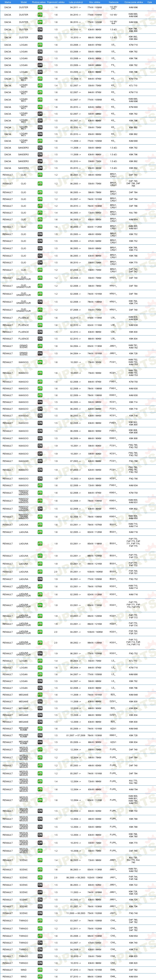Click petrol icon in Dacia Logan MCV K7J 710 row
Screen dimensions: 156x980
[x=40, y=86]
